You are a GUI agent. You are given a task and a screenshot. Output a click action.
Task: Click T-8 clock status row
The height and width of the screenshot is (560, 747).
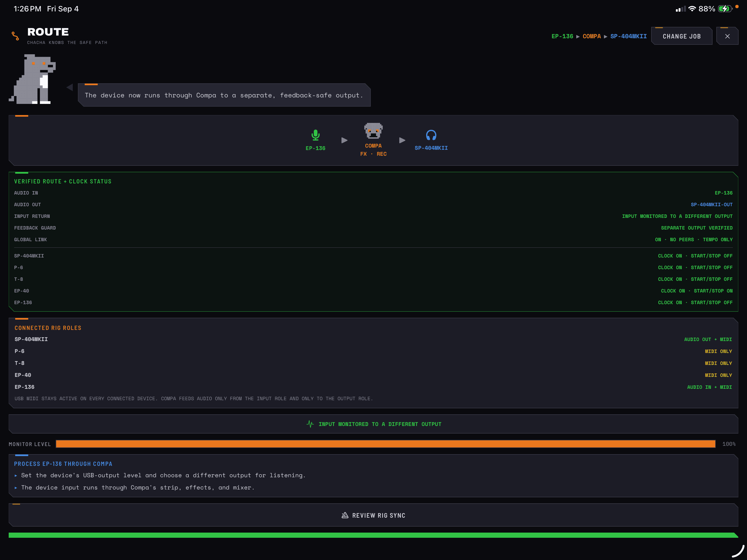373,279
